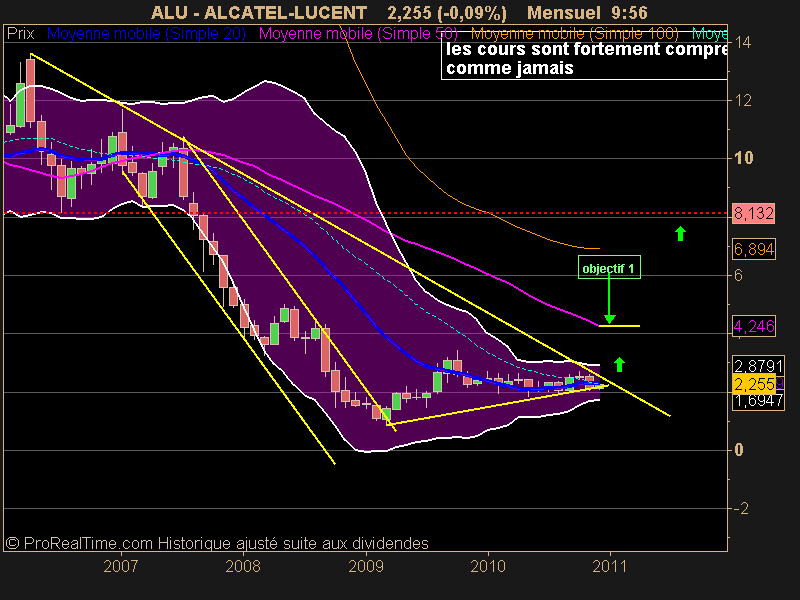Image resolution: width=800 pixels, height=600 pixels.
Task: Click the price axis -2 label
Action: [x=741, y=508]
